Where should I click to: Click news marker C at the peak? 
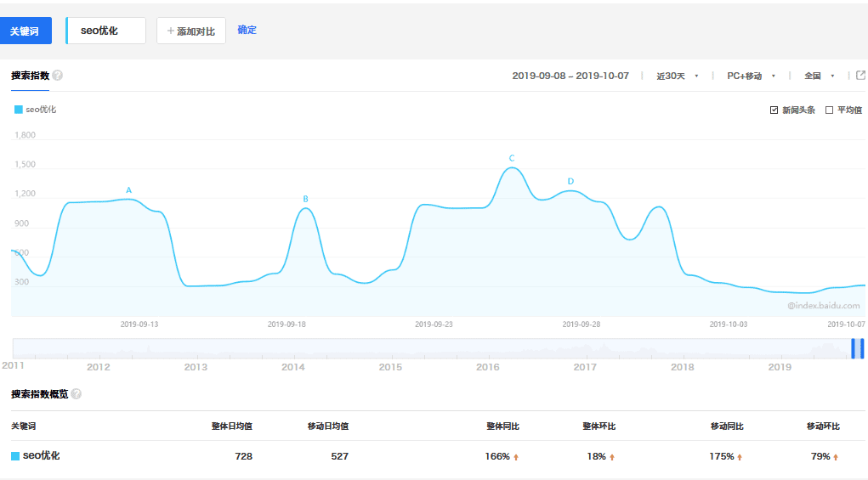[x=512, y=159]
